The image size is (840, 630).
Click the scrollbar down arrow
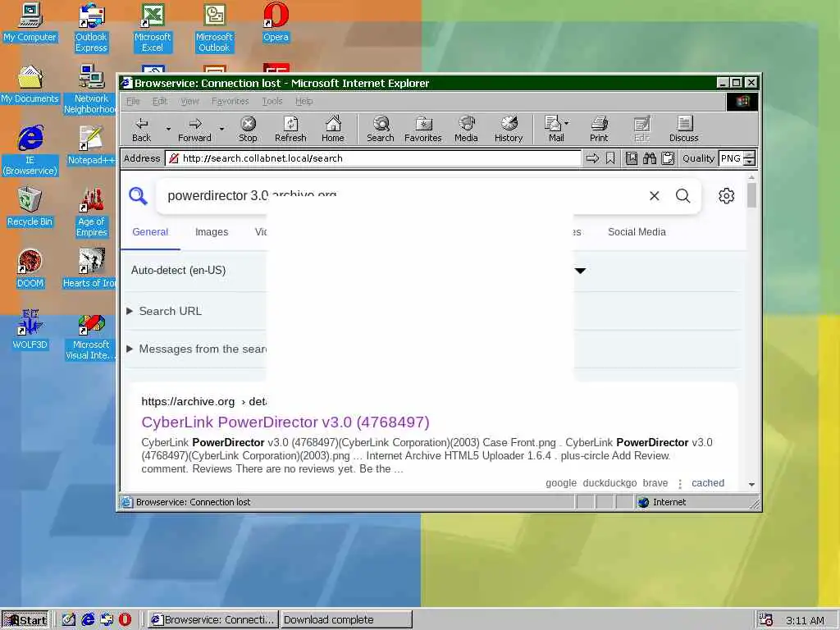(751, 484)
